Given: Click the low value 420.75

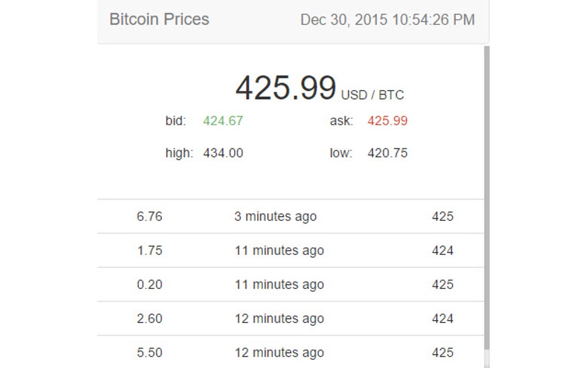Looking at the screenshot, I should coord(387,153).
